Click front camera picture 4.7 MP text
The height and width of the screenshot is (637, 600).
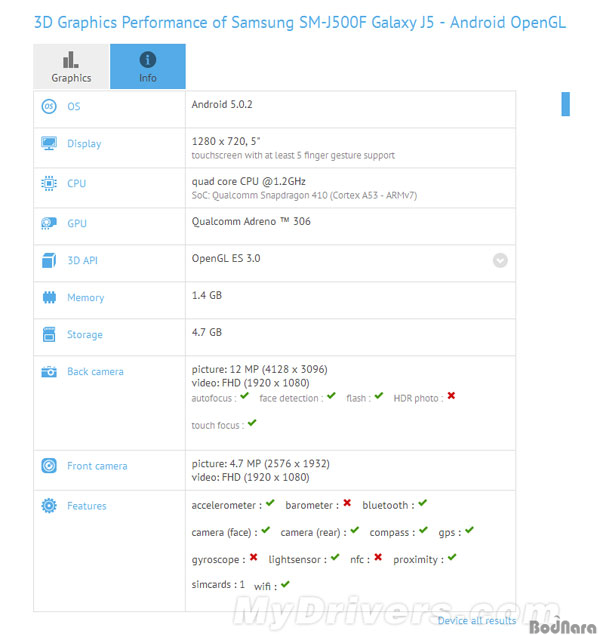click(260, 464)
